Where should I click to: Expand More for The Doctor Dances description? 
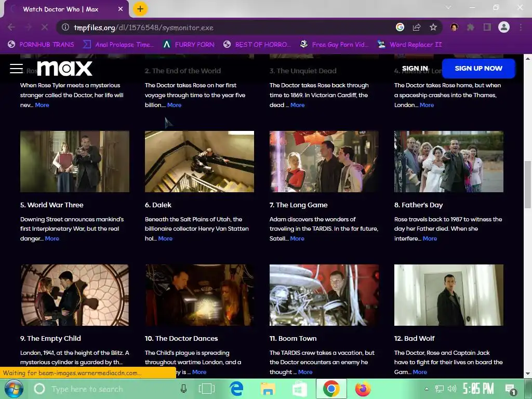pos(199,372)
